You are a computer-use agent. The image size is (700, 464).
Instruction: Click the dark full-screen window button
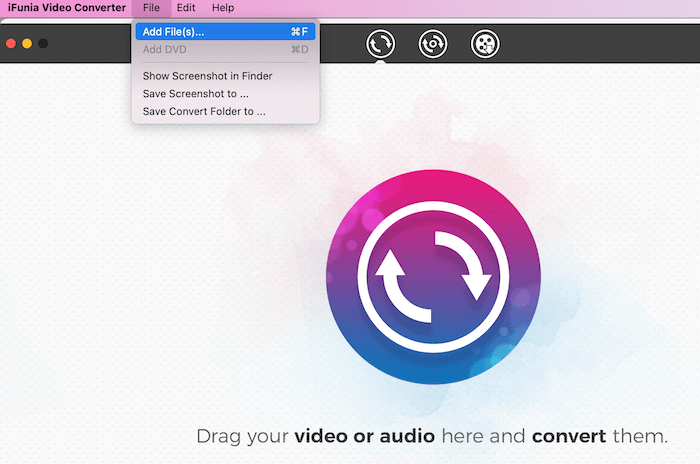(42, 44)
